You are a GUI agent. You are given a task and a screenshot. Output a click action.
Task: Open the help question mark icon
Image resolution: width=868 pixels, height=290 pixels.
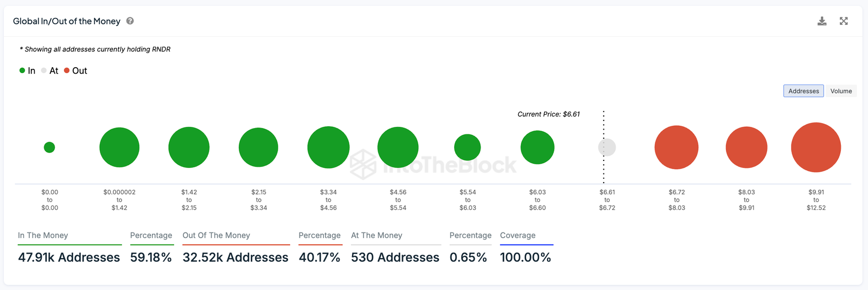[x=130, y=21]
